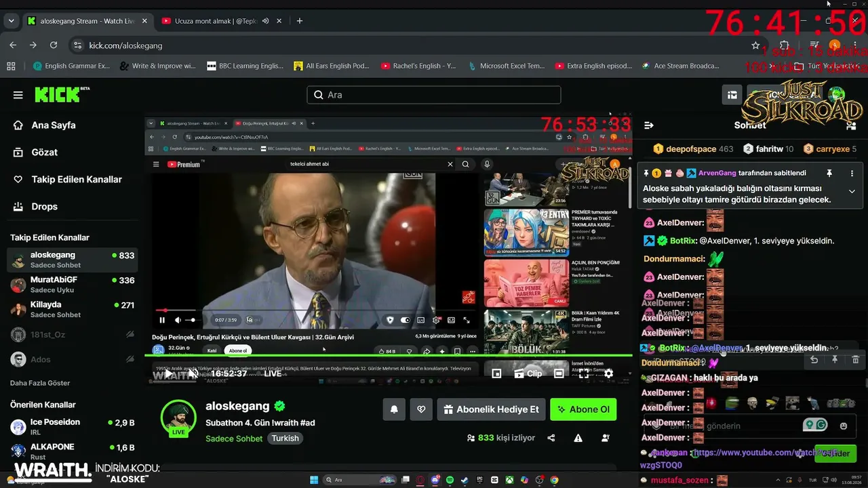Viewport: 868px width, 488px height.
Task: Unfollow aloskegang with the broken-heart button
Action: pos(421,409)
